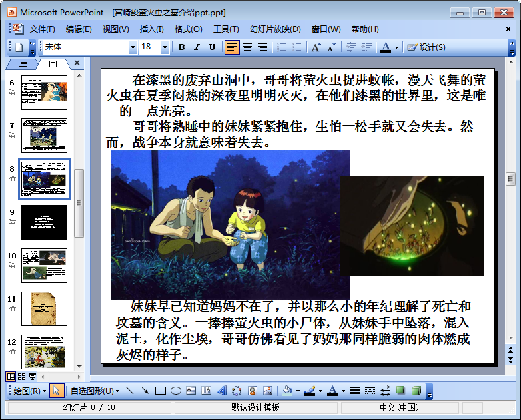The height and width of the screenshot is (420, 521).
Task: Apply fill color bucket
Action: pos(287,391)
